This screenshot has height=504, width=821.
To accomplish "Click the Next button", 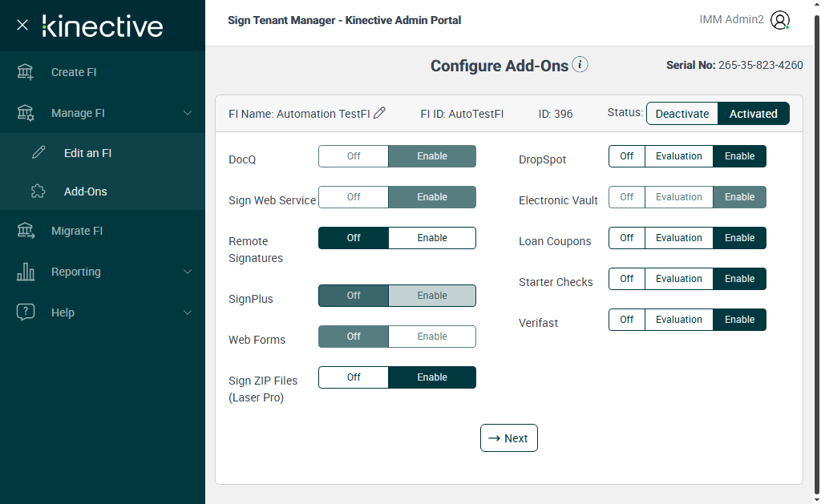I will coord(509,438).
